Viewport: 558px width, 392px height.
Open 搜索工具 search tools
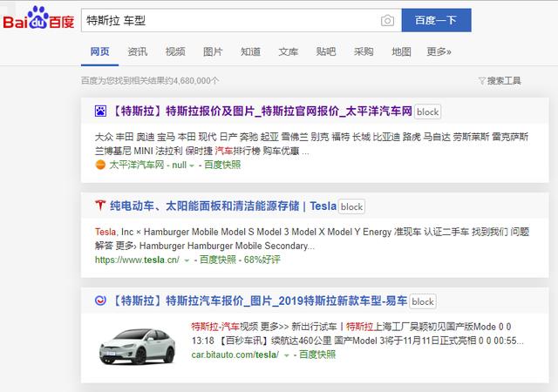pos(504,81)
